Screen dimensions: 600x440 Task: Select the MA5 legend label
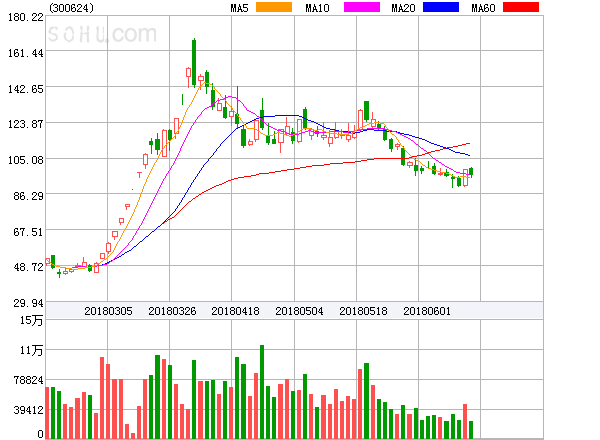point(239,8)
